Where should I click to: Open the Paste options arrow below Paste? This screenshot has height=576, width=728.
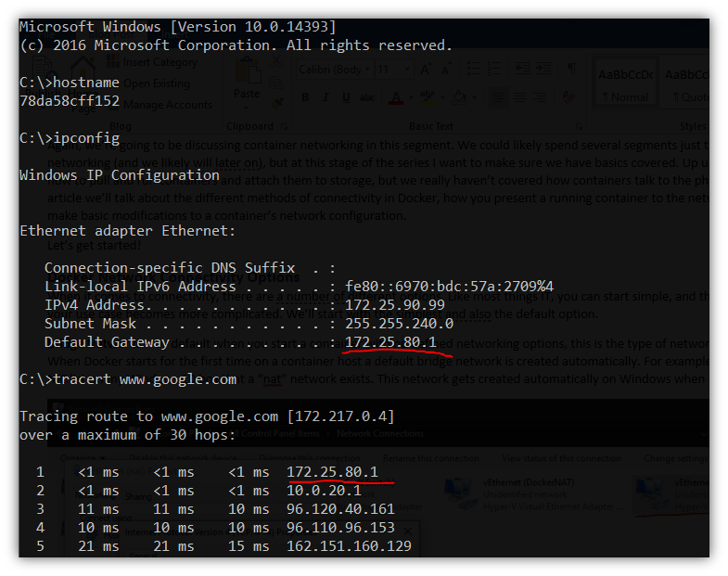(x=247, y=109)
